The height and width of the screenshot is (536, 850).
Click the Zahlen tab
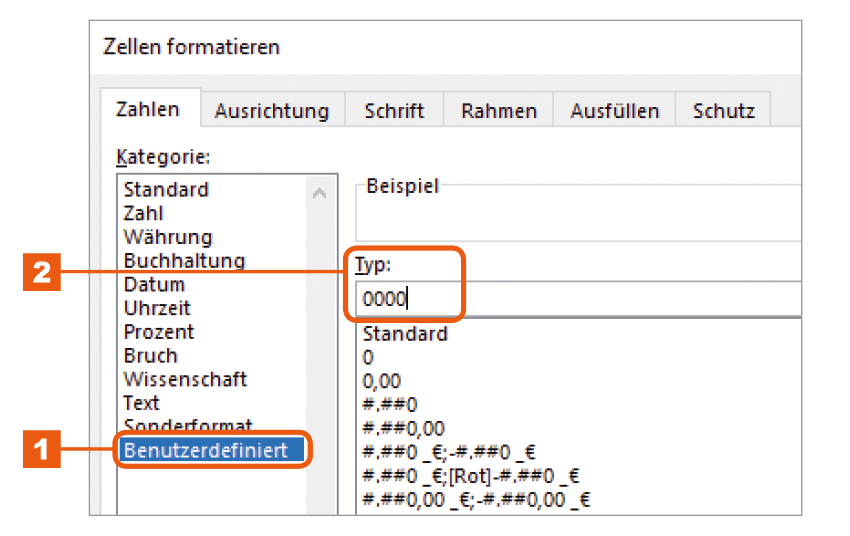(x=148, y=108)
